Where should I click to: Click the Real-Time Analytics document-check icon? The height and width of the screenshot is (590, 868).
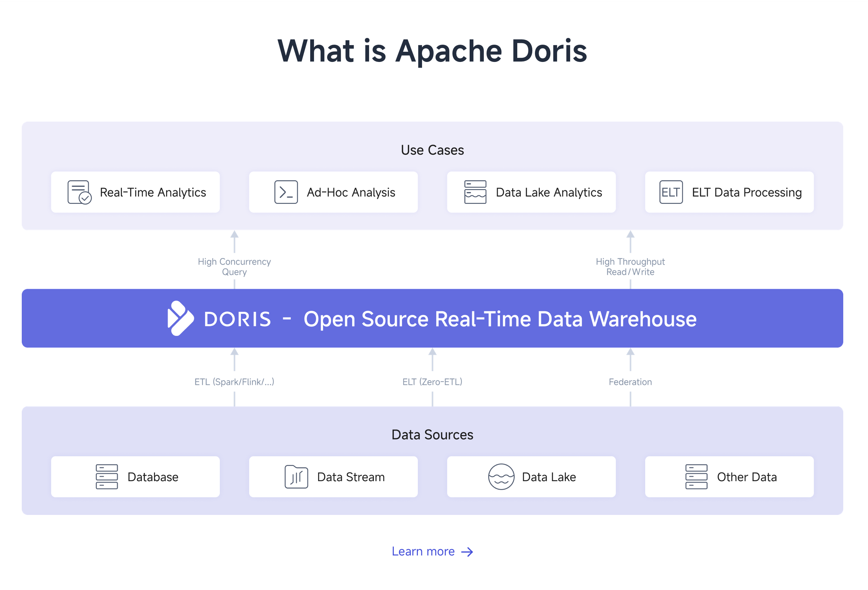click(80, 192)
